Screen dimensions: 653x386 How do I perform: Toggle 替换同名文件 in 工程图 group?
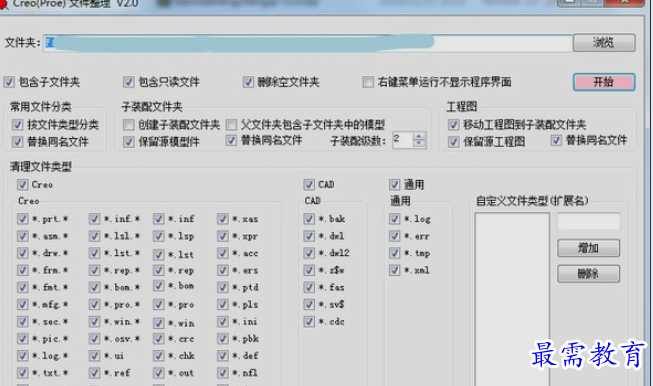(556, 140)
